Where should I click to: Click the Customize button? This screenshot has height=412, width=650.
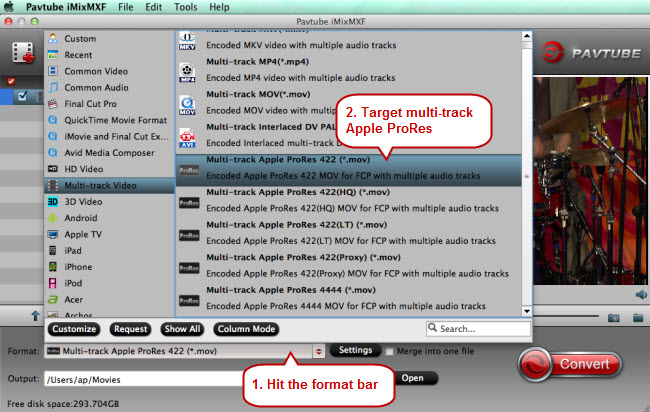pyautogui.click(x=74, y=329)
